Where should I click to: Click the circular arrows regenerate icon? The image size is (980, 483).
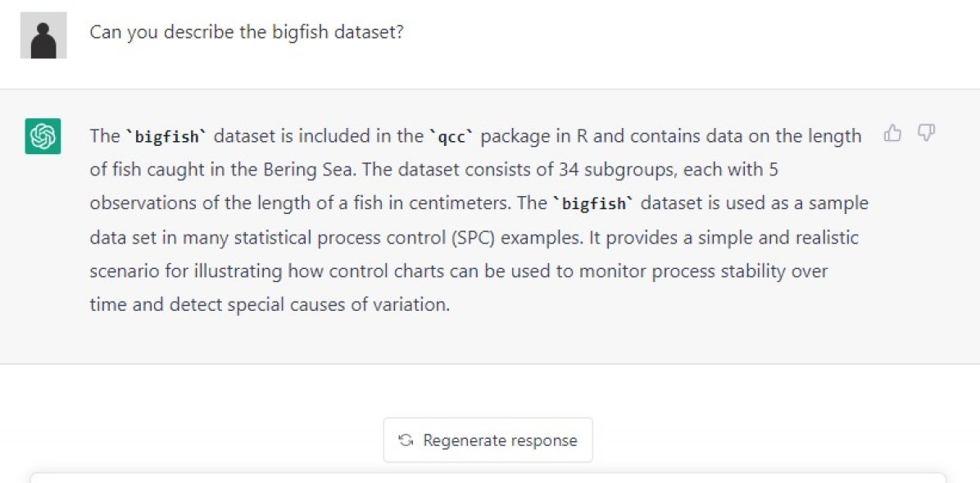point(406,440)
